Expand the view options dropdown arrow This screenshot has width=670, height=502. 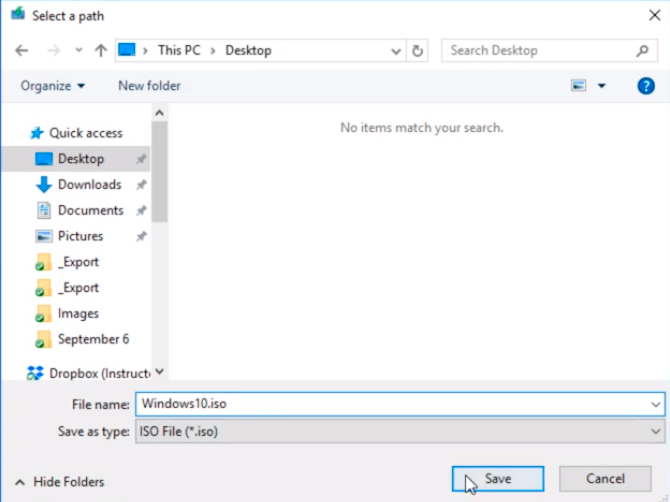tap(602, 86)
